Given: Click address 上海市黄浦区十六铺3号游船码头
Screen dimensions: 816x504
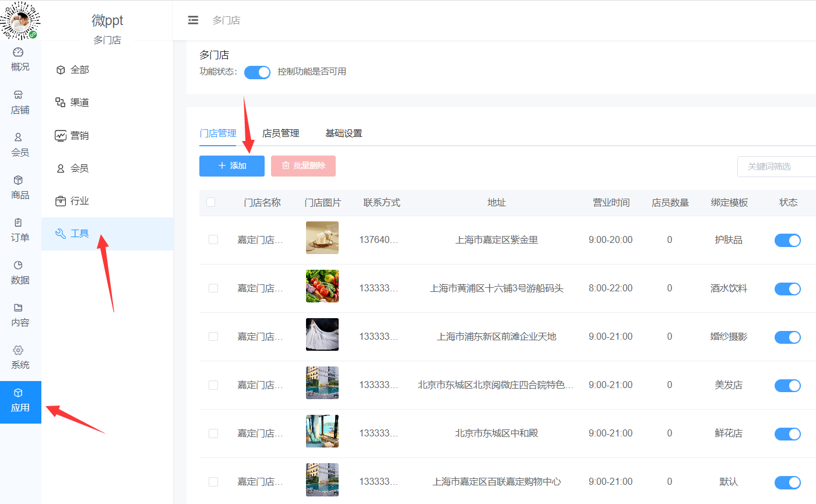Looking at the screenshot, I should pos(497,288).
